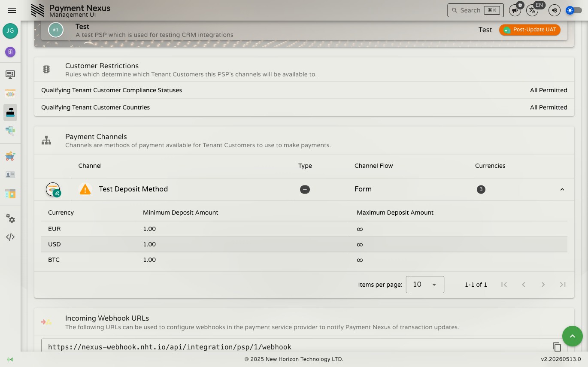Go to the previous page of channels
588x367 pixels.
[x=524, y=285]
